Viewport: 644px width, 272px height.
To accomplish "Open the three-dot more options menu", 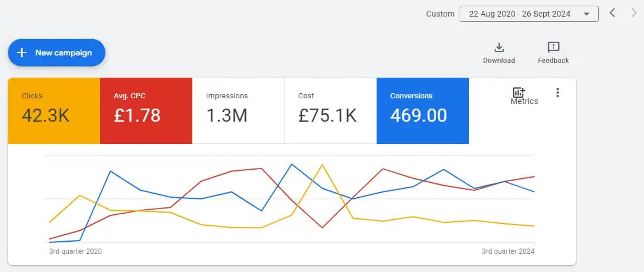I will (558, 93).
